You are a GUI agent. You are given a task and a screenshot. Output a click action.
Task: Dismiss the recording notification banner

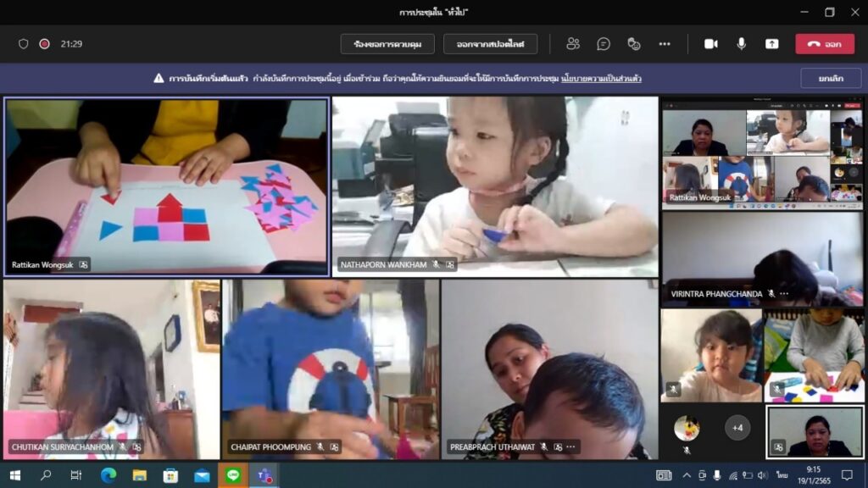830,78
